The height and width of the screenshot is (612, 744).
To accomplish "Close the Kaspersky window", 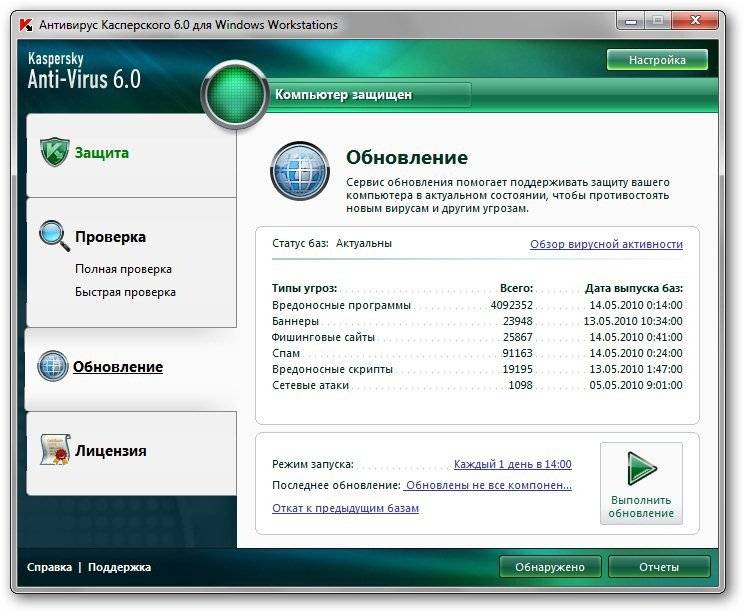I will point(695,20).
